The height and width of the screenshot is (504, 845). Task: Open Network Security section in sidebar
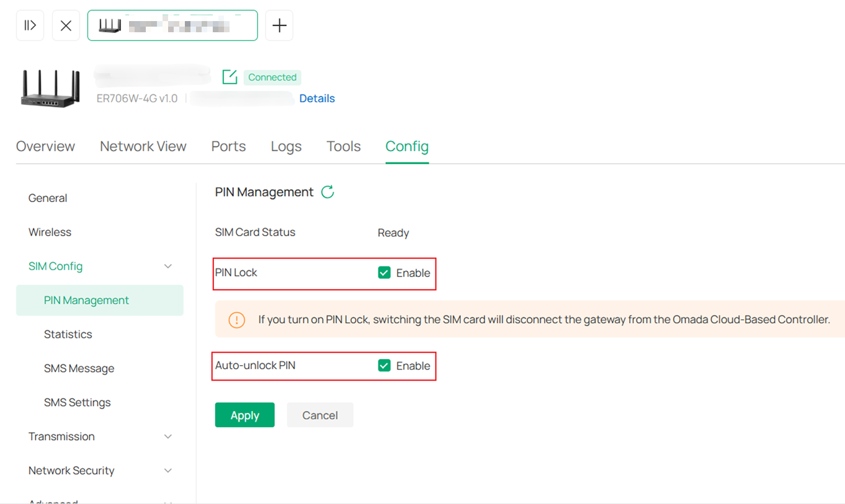71,471
